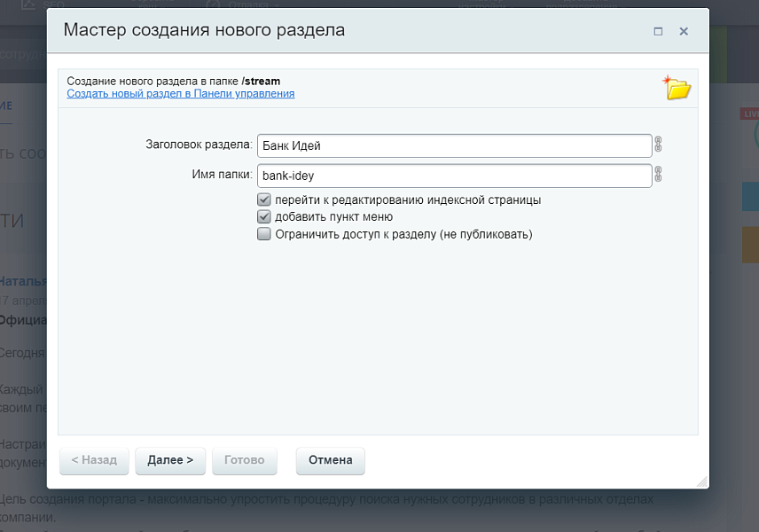This screenshot has height=532, width=759.
Task: Close the new section wizard dialog
Action: 684,31
